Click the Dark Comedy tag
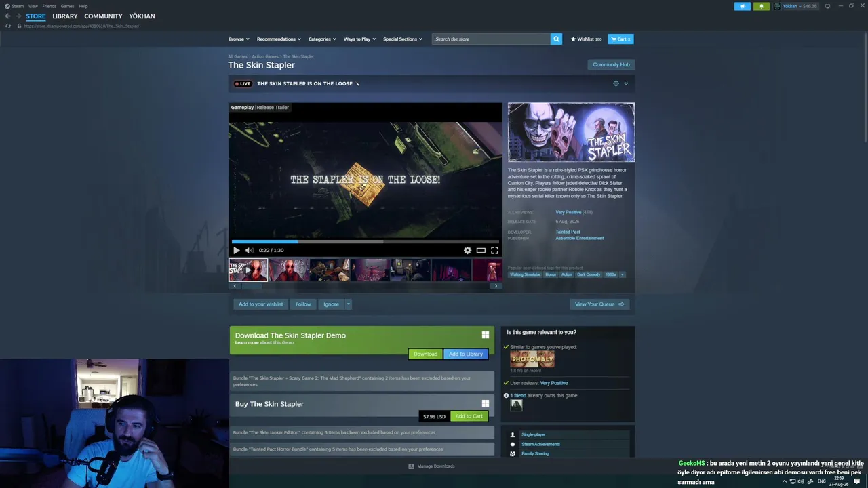The width and height of the screenshot is (868, 488). (589, 274)
